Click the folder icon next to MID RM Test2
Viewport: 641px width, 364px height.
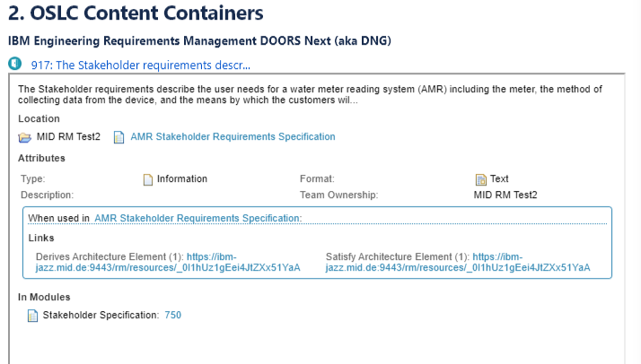[x=25, y=137]
